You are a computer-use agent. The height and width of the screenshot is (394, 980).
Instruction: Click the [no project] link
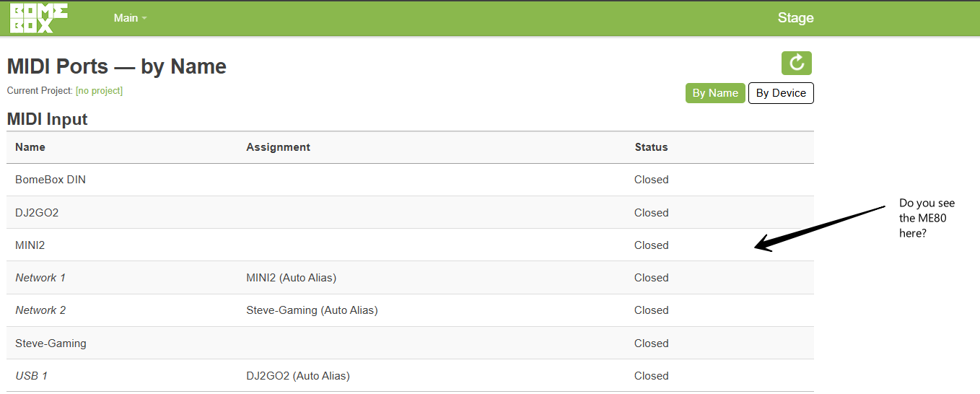[x=99, y=91]
